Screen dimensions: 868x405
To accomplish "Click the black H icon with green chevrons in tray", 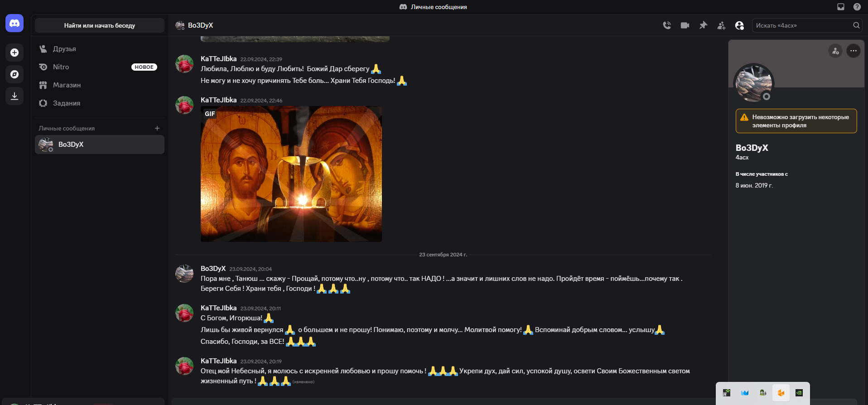I will click(x=727, y=393).
